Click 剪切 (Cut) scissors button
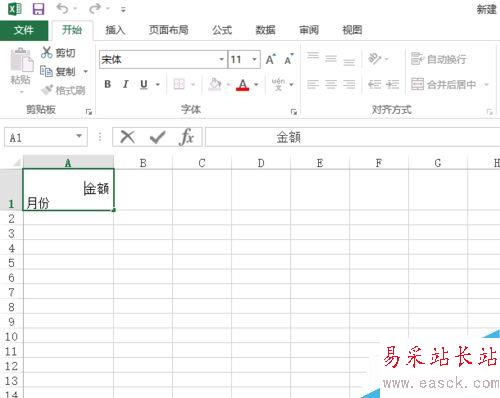500x398 pixels. click(58, 53)
